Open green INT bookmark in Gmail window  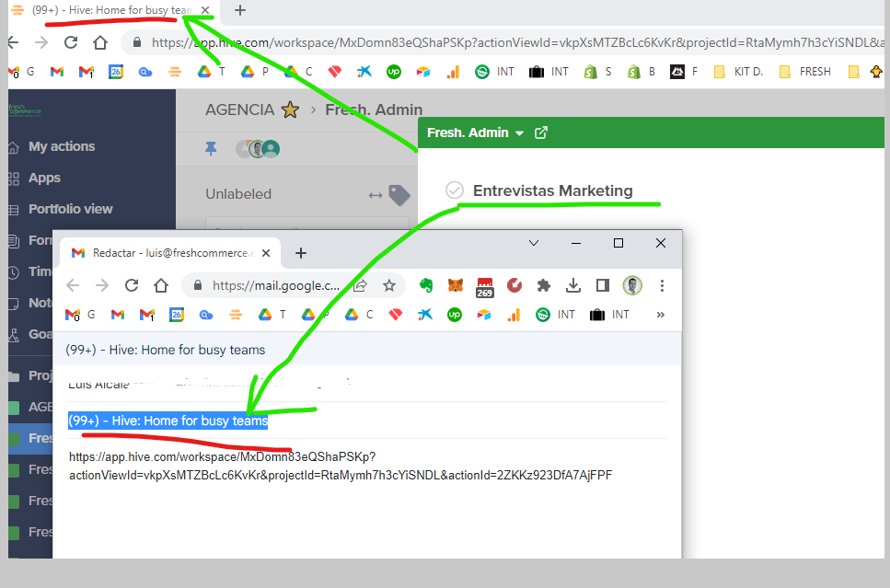coord(555,315)
